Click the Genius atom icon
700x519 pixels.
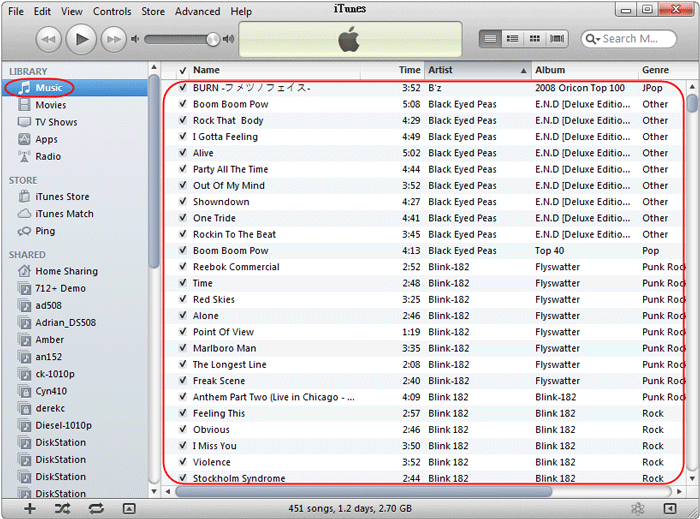coord(638,508)
